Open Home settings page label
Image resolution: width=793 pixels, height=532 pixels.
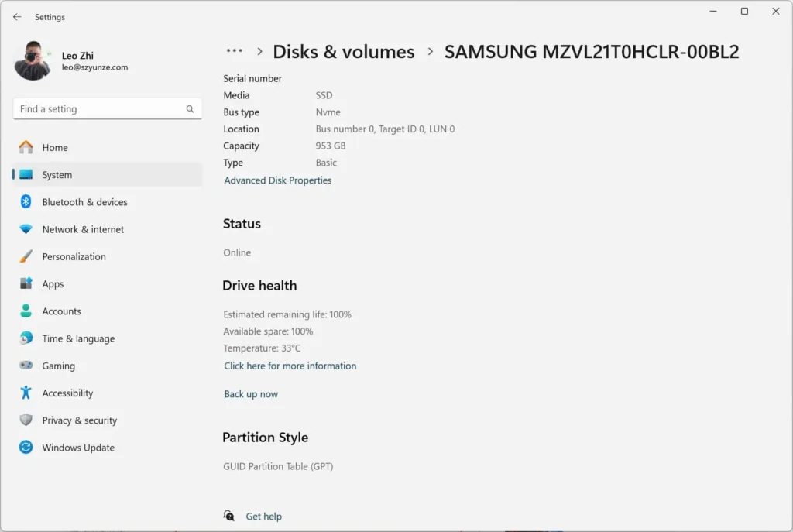tap(55, 148)
